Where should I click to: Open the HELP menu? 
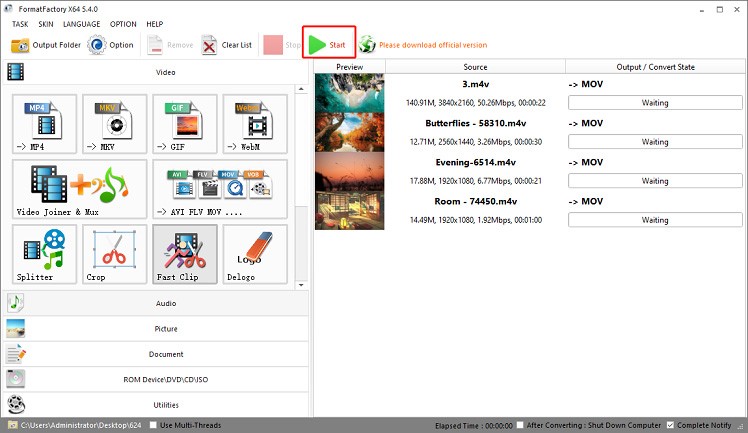coord(155,24)
